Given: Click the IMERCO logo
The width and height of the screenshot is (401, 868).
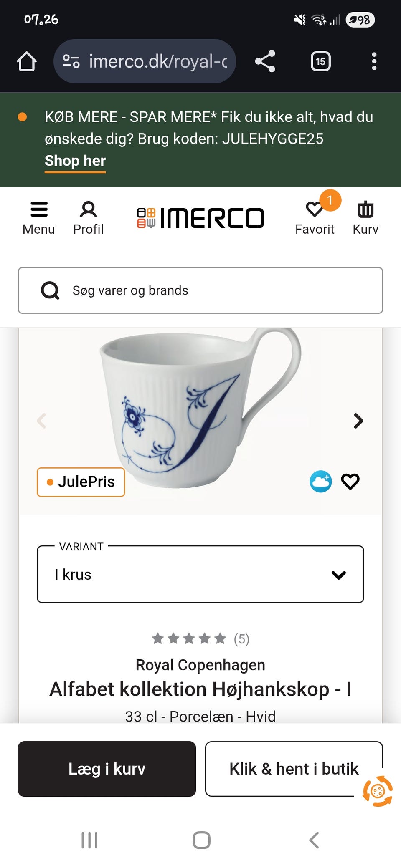Looking at the screenshot, I should 200,217.
